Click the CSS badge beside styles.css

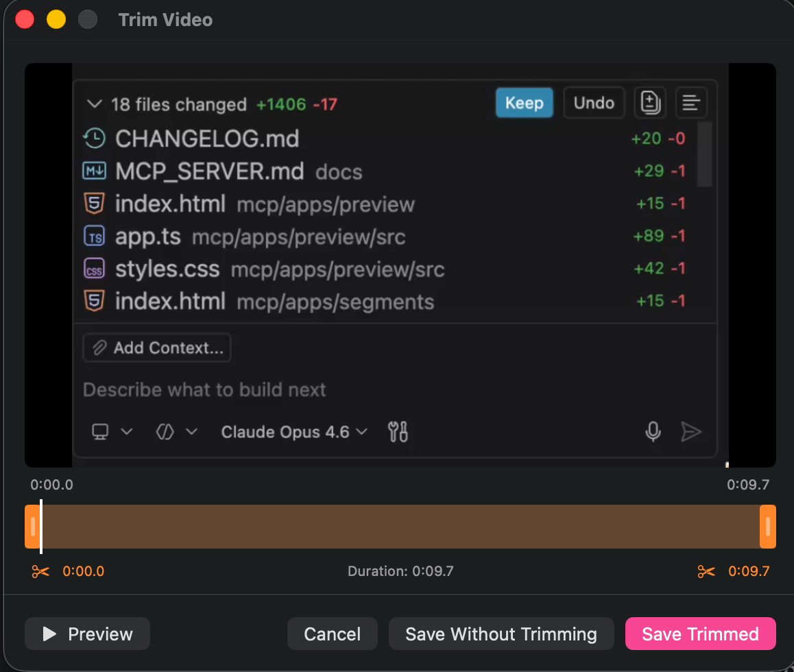[95, 268]
